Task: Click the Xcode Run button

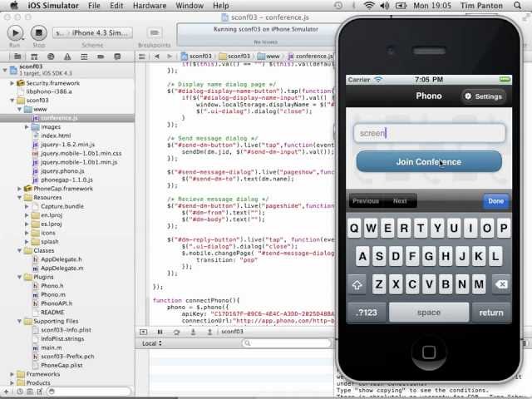Action: point(15,33)
